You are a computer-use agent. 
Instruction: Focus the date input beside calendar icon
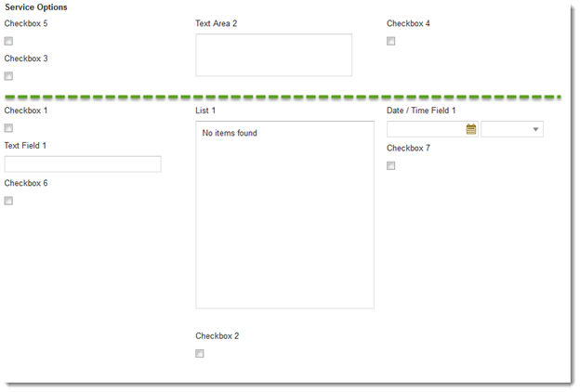click(426, 129)
